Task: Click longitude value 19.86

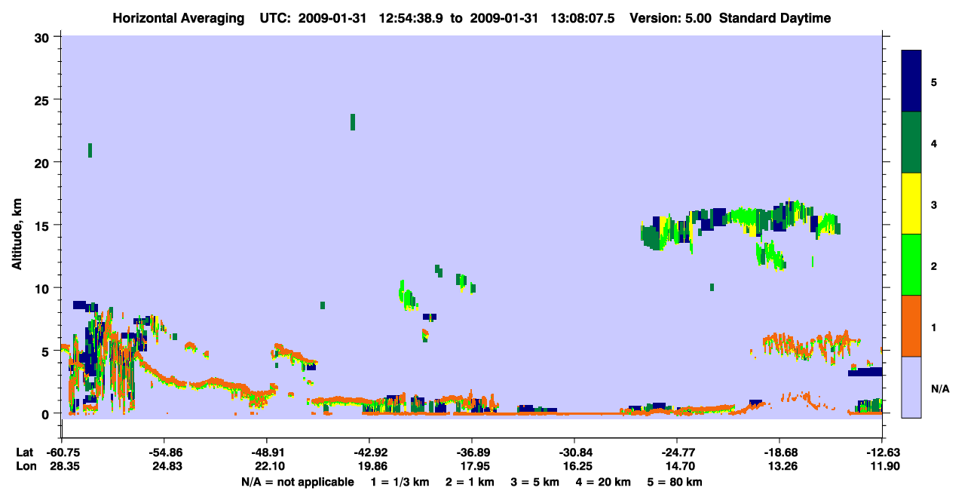Action: 372,466
